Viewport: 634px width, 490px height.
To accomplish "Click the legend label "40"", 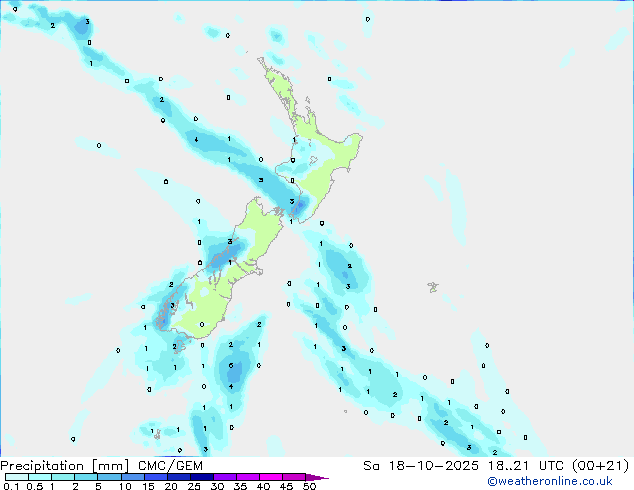I will [x=263, y=486].
